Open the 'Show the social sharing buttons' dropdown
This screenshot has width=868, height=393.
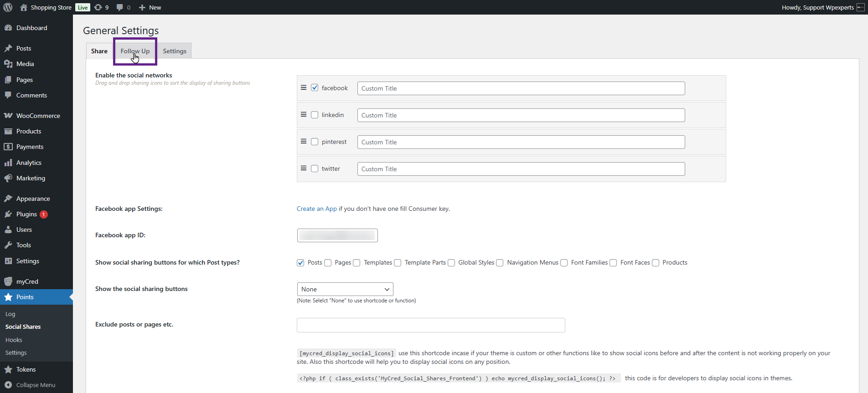[345, 289]
